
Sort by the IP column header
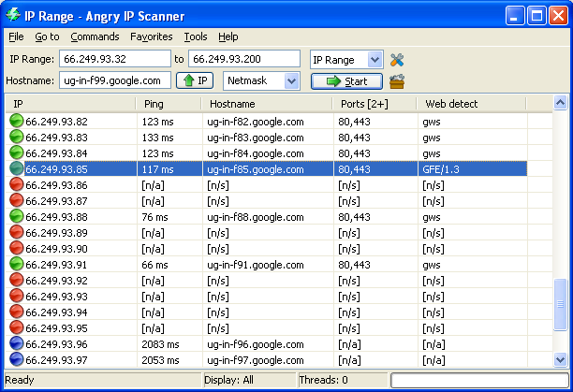click(x=71, y=104)
